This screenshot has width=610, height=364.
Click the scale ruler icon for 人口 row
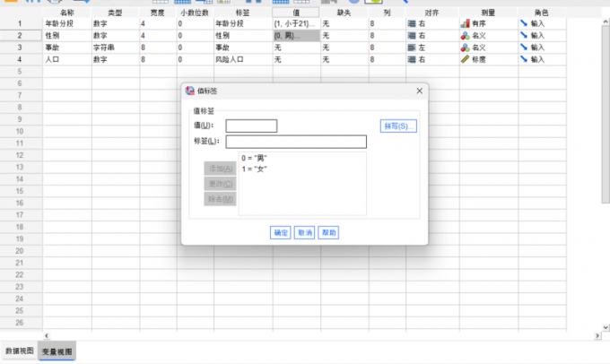(465, 59)
